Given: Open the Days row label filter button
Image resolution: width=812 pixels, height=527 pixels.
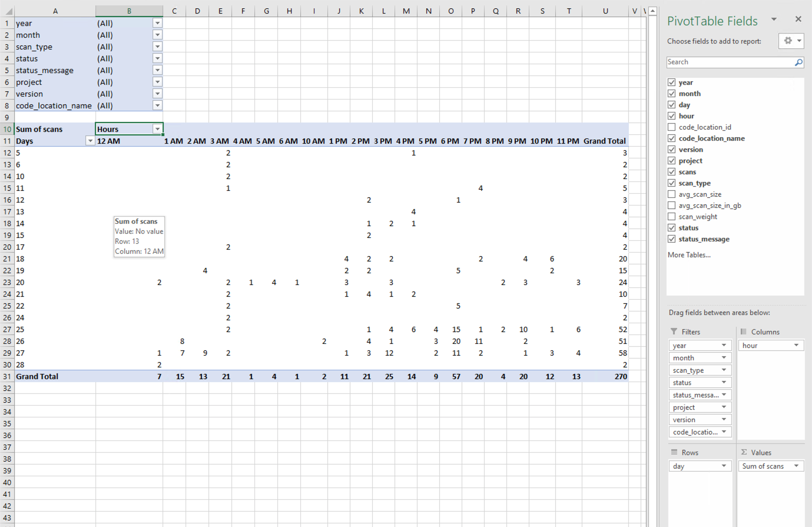Looking at the screenshot, I should pyautogui.click(x=90, y=141).
